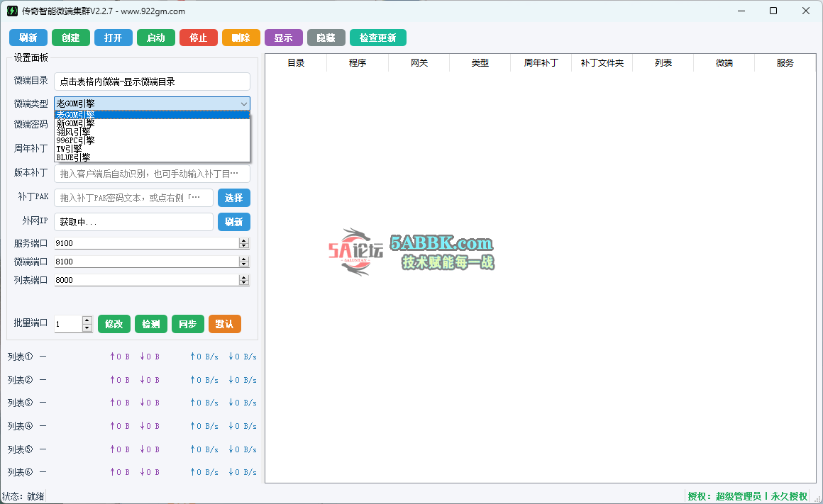Decrease the 列表端口 value with down arrow
823x504 pixels.
coord(243,283)
